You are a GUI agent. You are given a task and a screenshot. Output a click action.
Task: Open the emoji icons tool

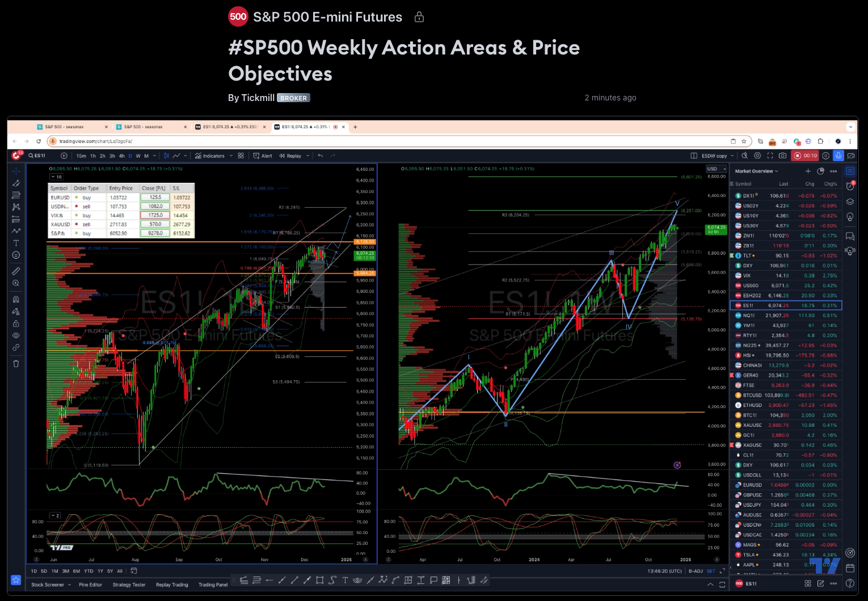point(16,255)
